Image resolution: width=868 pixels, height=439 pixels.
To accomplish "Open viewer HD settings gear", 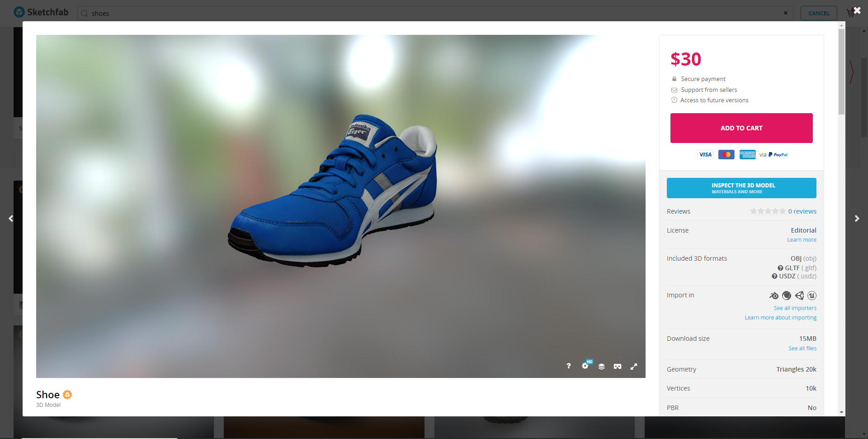I will (x=585, y=366).
